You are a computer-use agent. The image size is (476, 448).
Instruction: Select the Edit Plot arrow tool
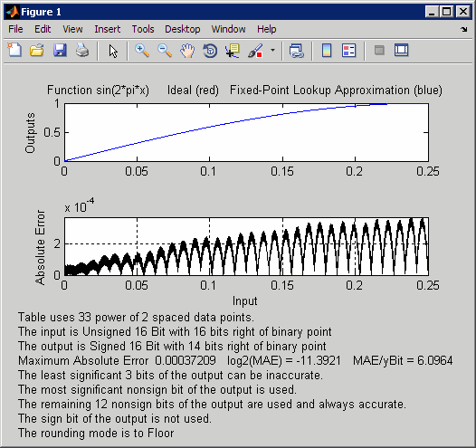point(113,51)
